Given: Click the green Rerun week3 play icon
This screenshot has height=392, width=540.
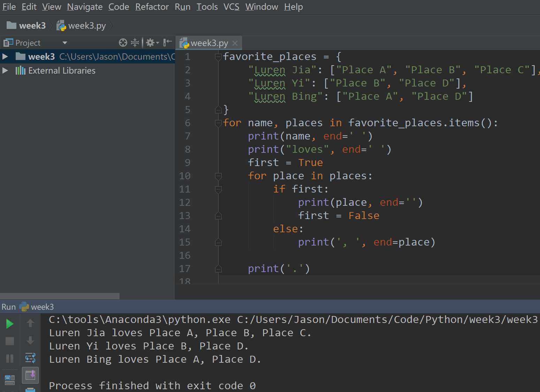Looking at the screenshot, I should point(10,324).
